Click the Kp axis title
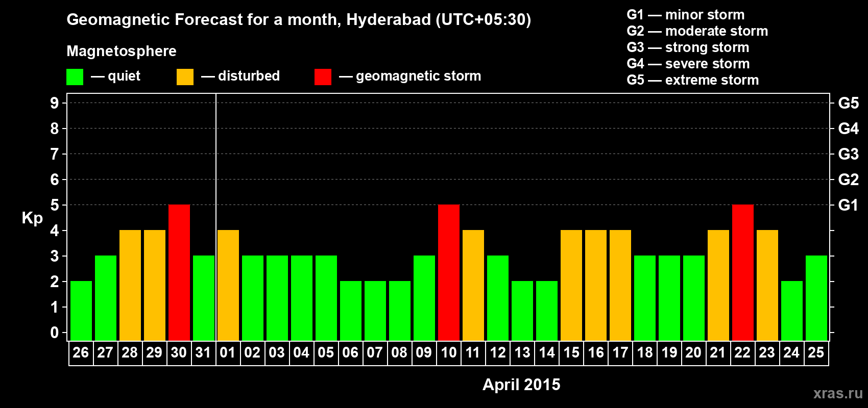This screenshot has height=408, width=868. pyautogui.click(x=32, y=218)
